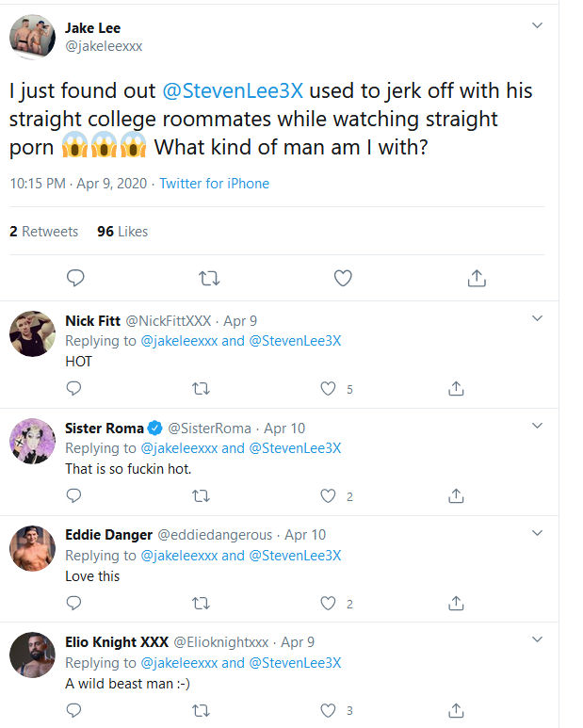Viewport: 583px width, 728px height.
Task: Open chevron menu on Eddie Danger's reply
Action: (x=537, y=533)
